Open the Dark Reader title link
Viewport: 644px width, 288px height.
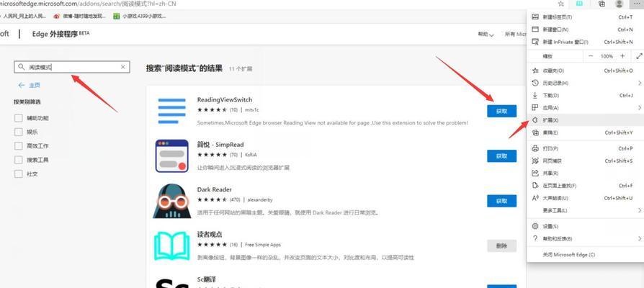tap(214, 189)
